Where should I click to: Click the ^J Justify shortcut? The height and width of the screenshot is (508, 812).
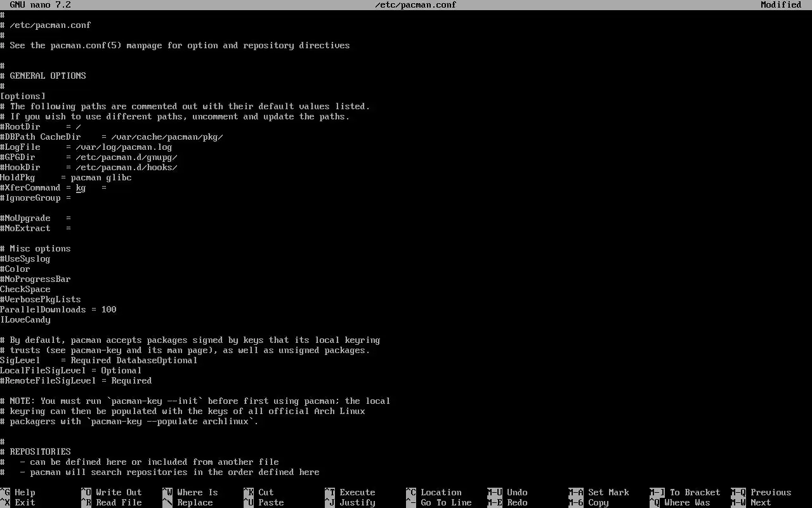350,502
